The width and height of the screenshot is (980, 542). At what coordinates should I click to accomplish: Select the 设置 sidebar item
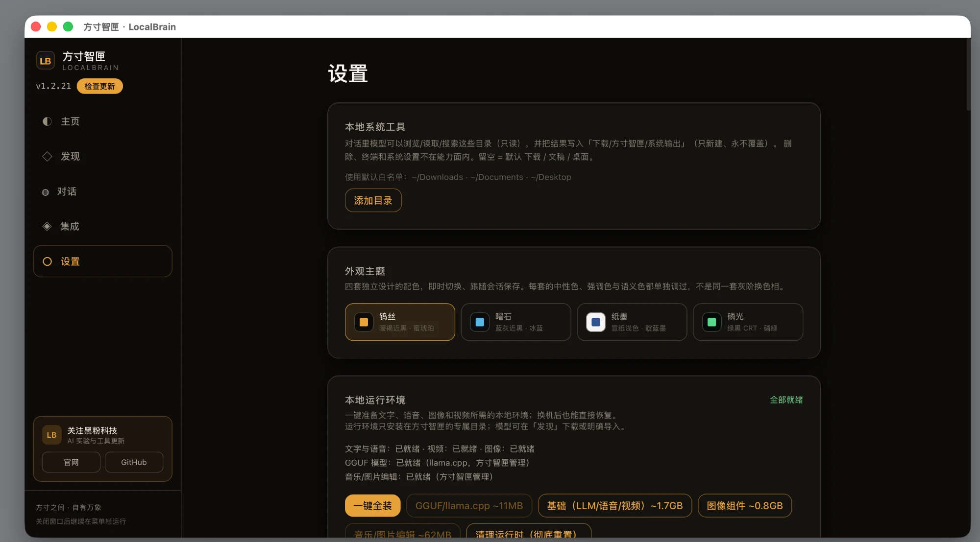point(102,261)
